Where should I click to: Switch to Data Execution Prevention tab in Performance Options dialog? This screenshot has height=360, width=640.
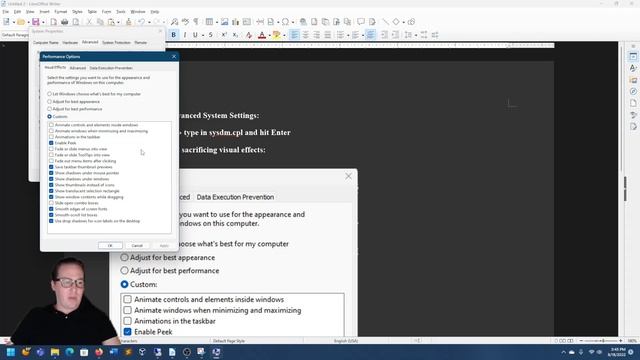(111, 68)
